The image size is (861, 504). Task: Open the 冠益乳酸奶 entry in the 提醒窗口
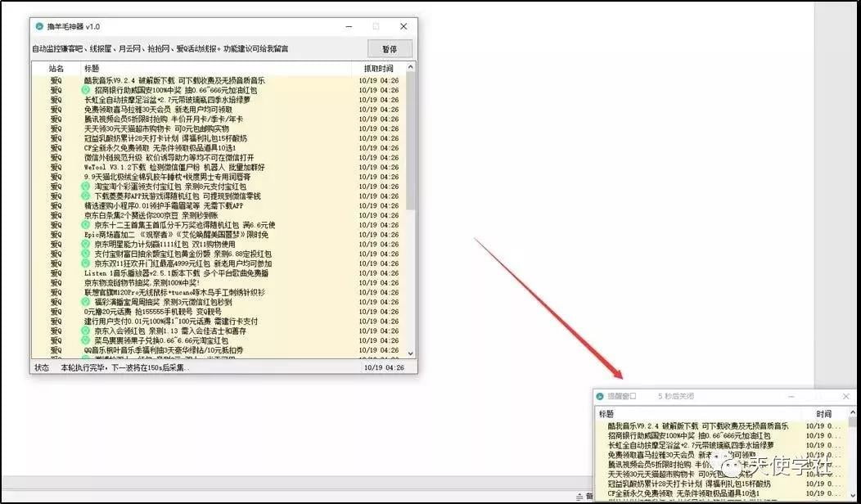689,484
